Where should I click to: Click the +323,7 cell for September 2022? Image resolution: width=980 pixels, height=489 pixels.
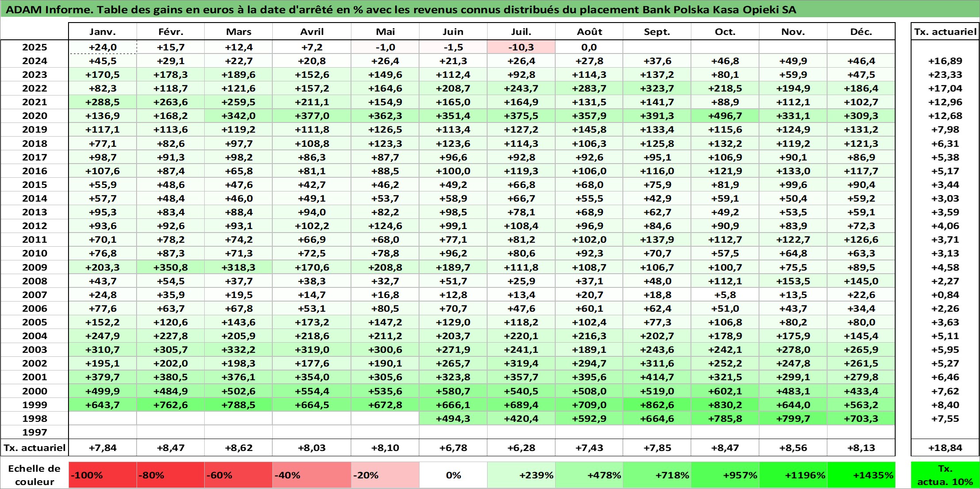657,88
